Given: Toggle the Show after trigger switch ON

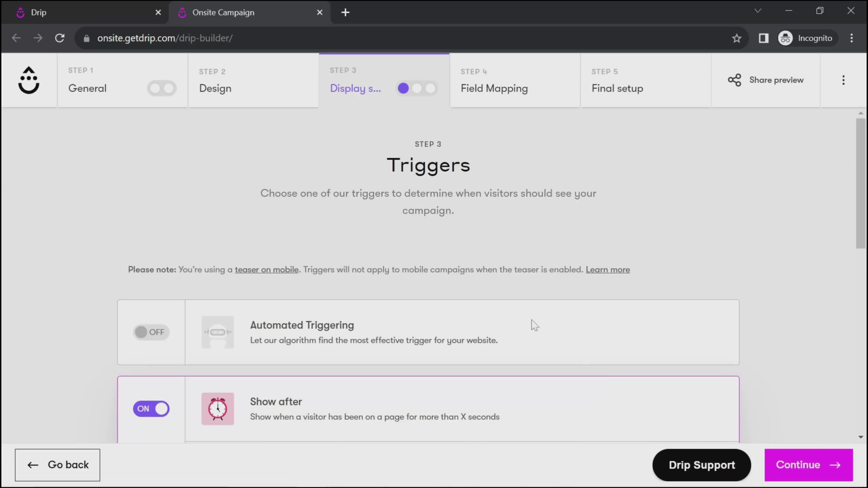Looking at the screenshot, I should pos(151,408).
